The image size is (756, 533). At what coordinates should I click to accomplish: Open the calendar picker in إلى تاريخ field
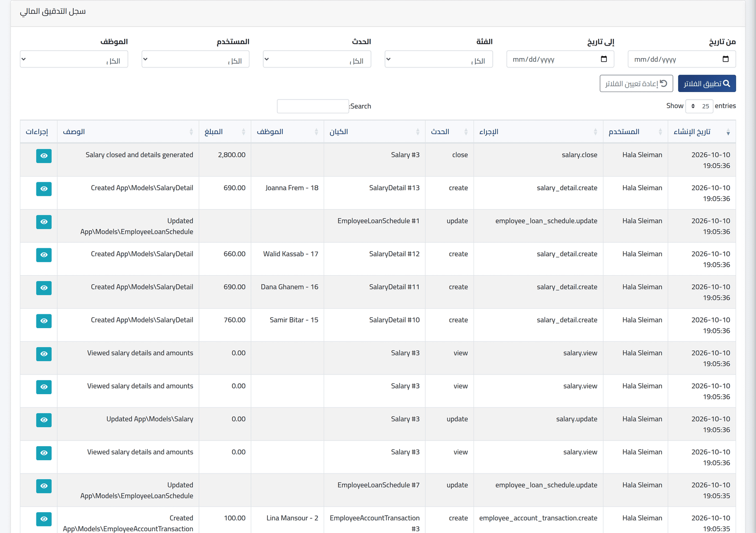tap(604, 59)
